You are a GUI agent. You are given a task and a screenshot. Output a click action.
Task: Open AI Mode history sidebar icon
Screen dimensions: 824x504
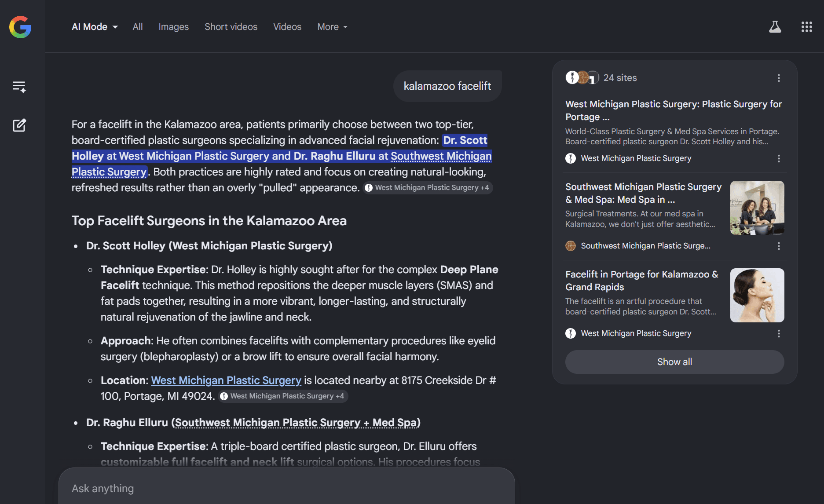pyautogui.click(x=19, y=87)
